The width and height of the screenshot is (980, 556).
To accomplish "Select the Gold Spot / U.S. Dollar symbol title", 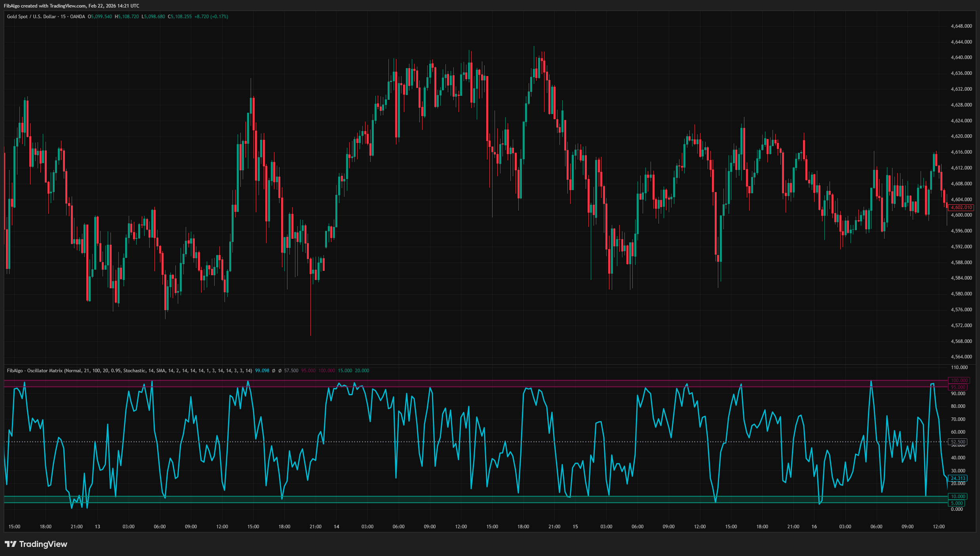I will point(32,17).
